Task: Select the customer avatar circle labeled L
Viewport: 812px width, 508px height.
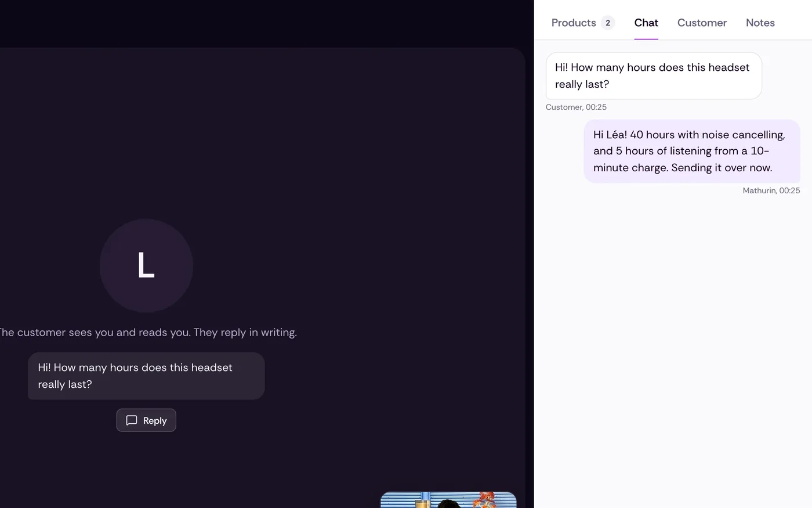Action: (146, 265)
